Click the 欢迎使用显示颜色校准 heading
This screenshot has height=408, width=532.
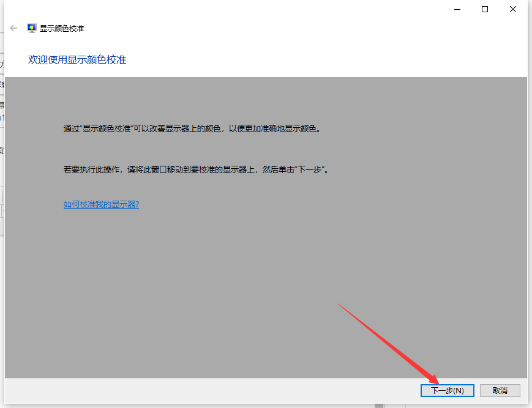coord(77,60)
